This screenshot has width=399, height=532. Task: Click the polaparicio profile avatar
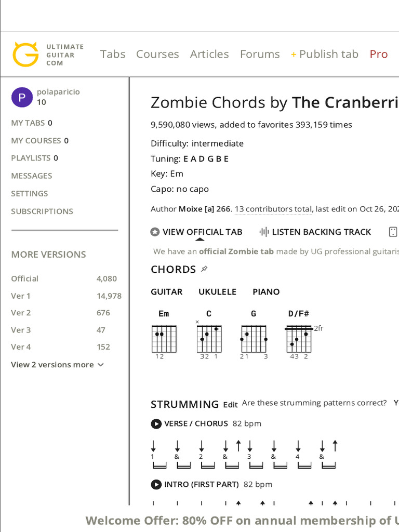tap(22, 97)
